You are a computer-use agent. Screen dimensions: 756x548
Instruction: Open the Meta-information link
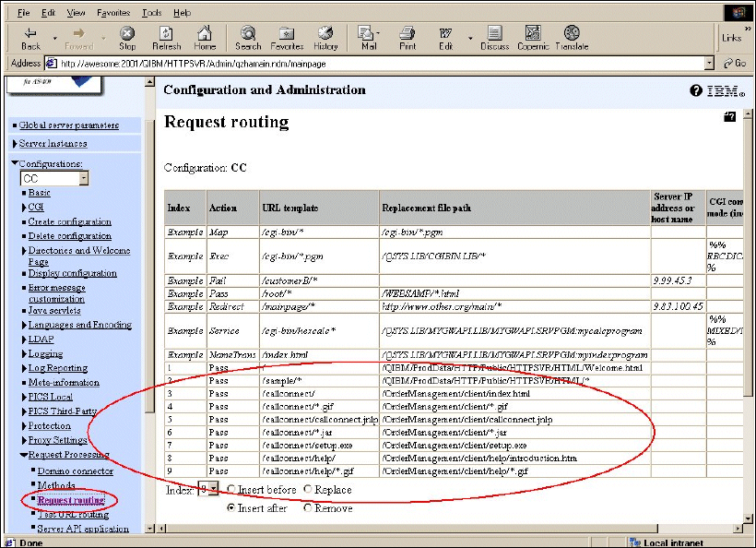click(64, 383)
